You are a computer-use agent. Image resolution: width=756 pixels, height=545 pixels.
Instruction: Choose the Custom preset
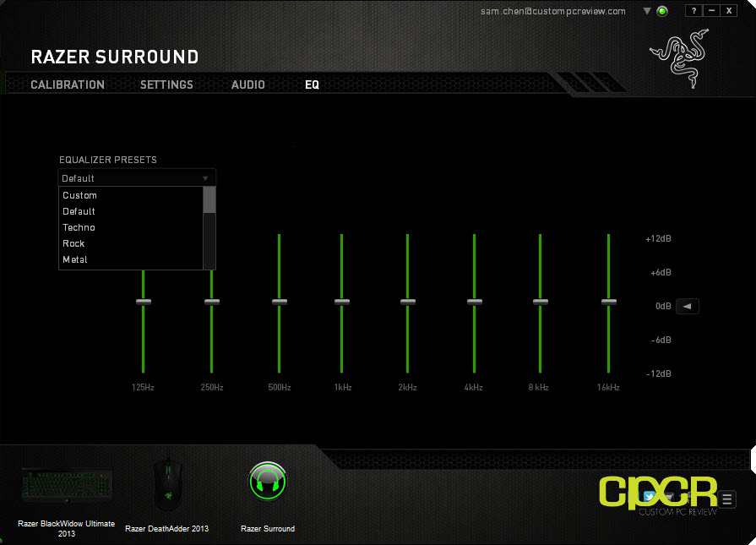click(131, 195)
